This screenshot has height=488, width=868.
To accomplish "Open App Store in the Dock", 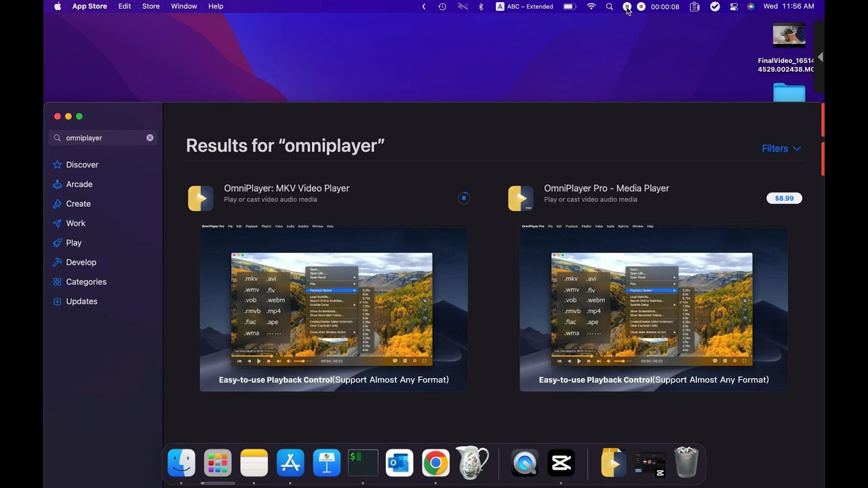I will (x=290, y=464).
